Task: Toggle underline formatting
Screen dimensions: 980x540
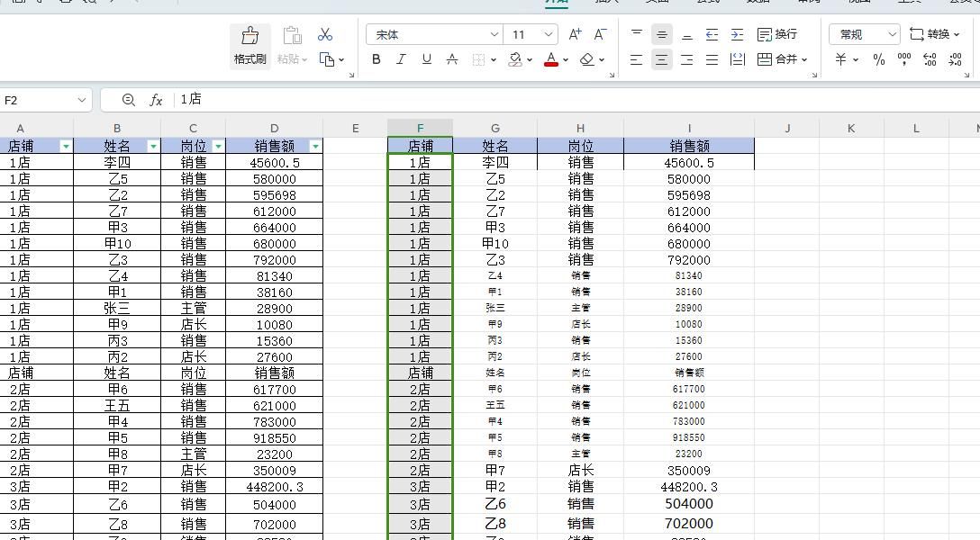Action: (x=425, y=58)
